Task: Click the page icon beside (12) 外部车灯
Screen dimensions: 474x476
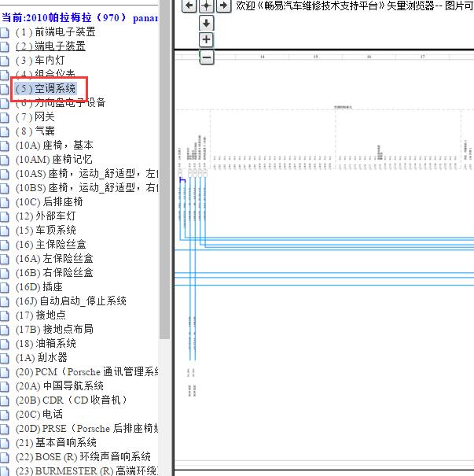Action: point(4,216)
